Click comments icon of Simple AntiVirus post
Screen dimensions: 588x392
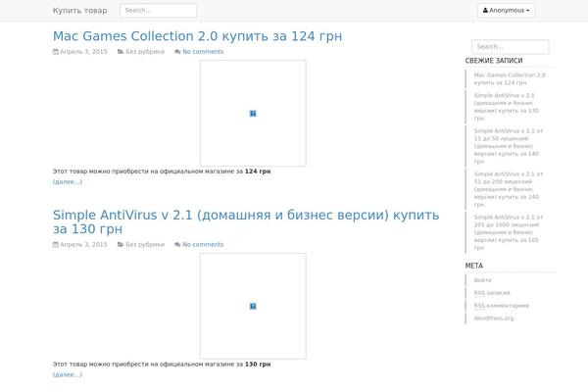coord(177,244)
